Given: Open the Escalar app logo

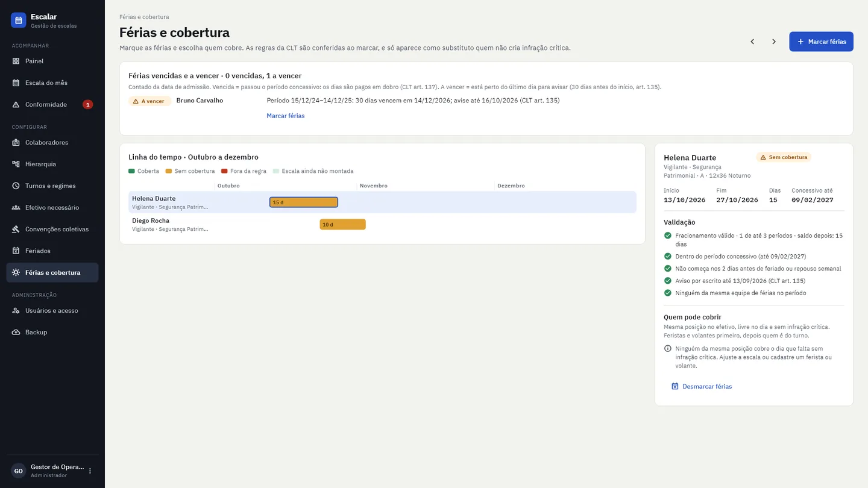Looking at the screenshot, I should pos(19,20).
